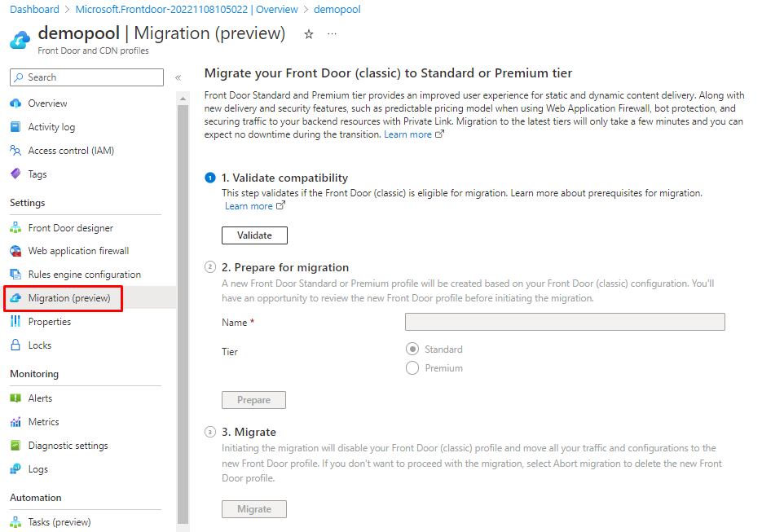This screenshot has width=784, height=532.
Task: Select the Standard tier radio button
Action: [x=412, y=350]
